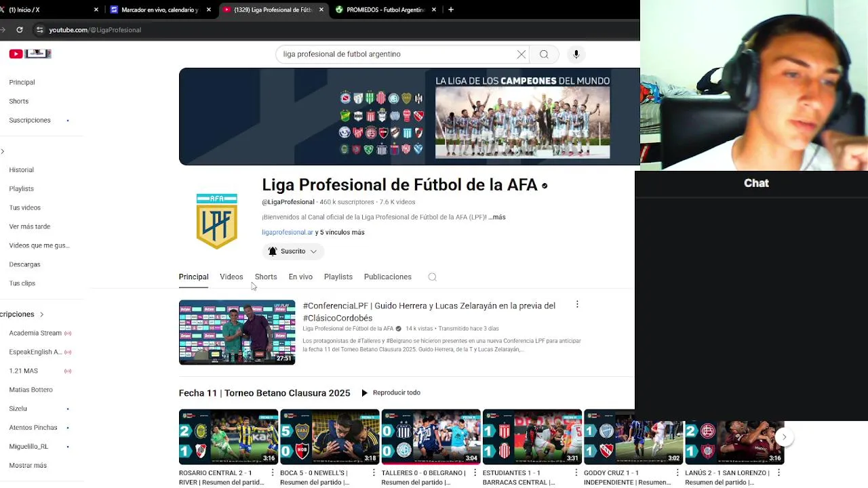
Task: Open Suscripciones in the sidebar
Action: click(30, 121)
